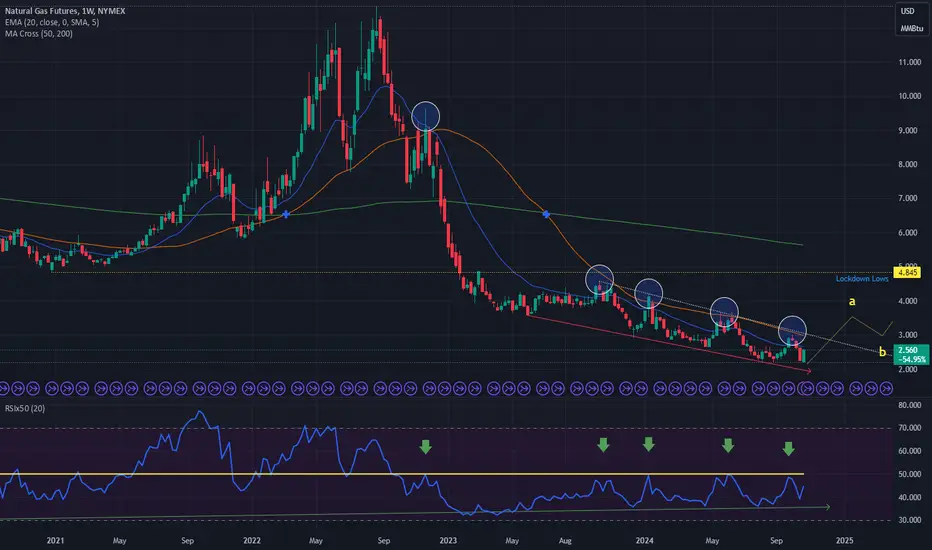The height and width of the screenshot is (550, 932).
Task: Select the yellow 'b' projection label
Action: (x=883, y=352)
